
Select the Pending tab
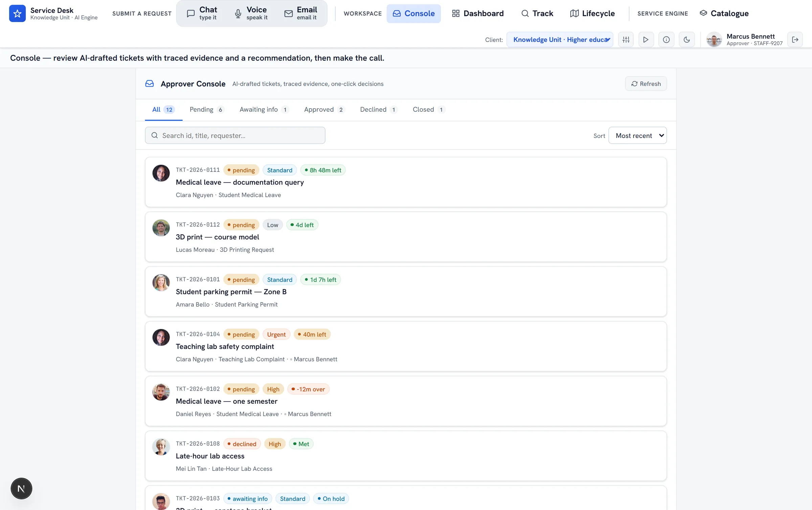207,110
